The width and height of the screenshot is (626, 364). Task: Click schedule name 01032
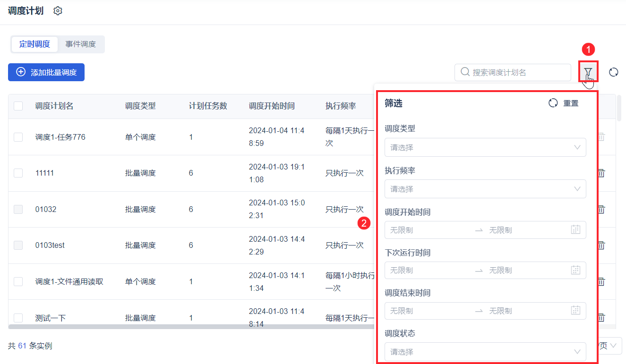46,209
